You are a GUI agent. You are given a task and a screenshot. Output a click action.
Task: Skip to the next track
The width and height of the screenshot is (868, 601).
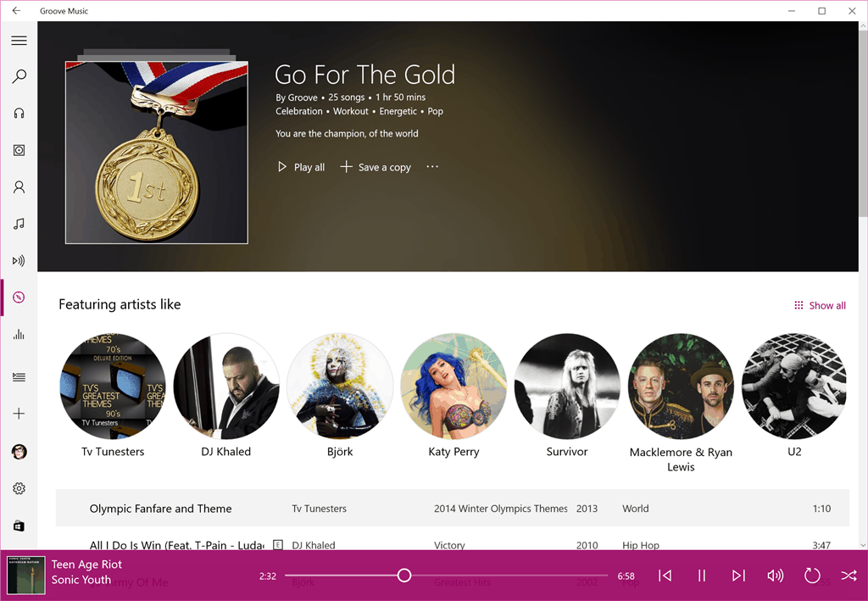[738, 576]
